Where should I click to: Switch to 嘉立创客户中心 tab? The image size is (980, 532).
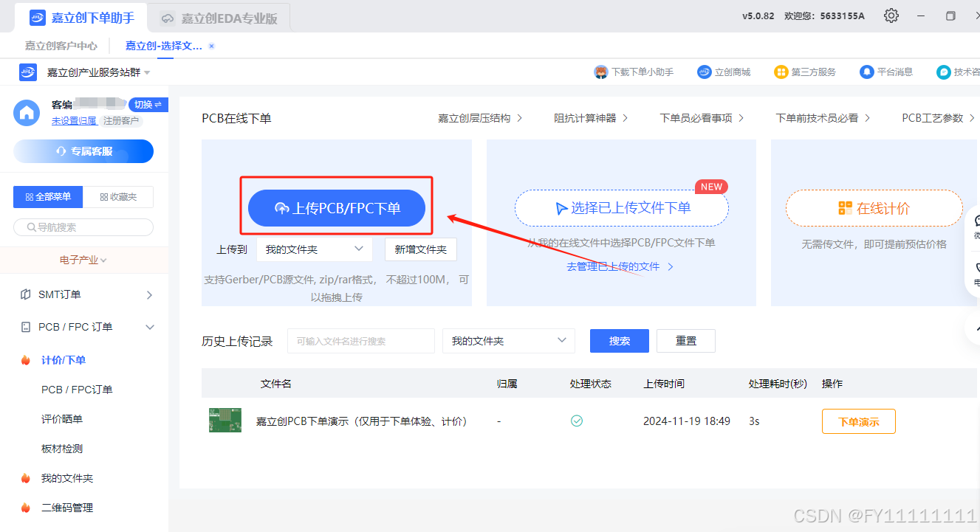61,46
